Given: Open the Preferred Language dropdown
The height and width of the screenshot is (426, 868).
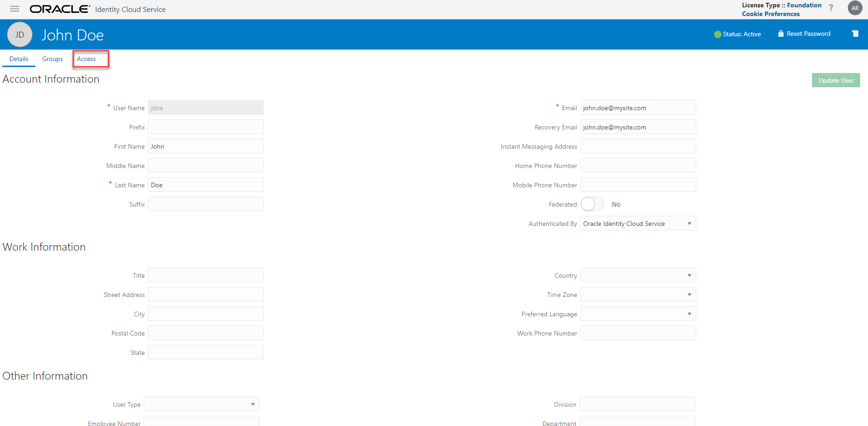Looking at the screenshot, I should point(689,314).
